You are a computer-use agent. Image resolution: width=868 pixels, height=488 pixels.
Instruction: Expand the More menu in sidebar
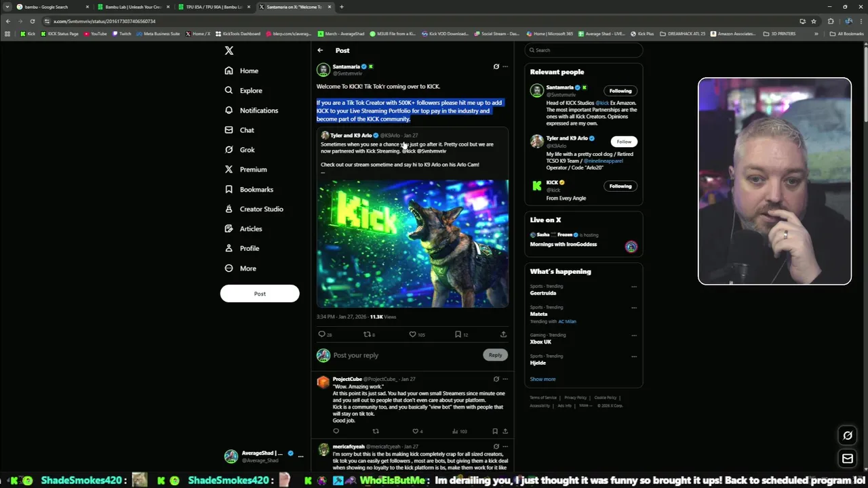(240, 268)
